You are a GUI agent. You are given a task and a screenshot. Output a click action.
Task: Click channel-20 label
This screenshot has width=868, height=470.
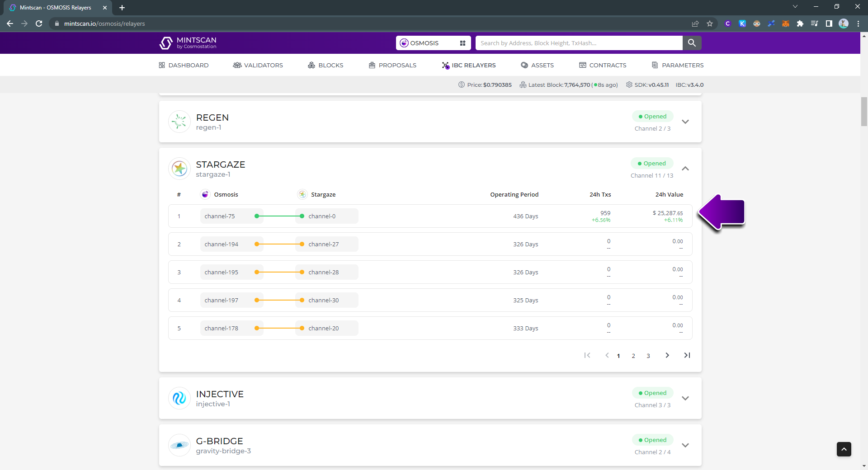323,328
